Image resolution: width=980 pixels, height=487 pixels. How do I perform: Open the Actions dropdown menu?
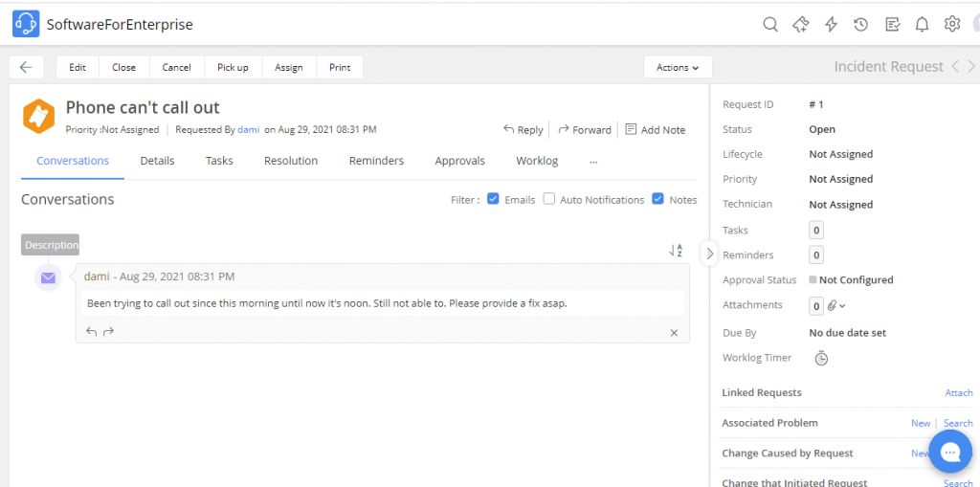click(x=678, y=67)
